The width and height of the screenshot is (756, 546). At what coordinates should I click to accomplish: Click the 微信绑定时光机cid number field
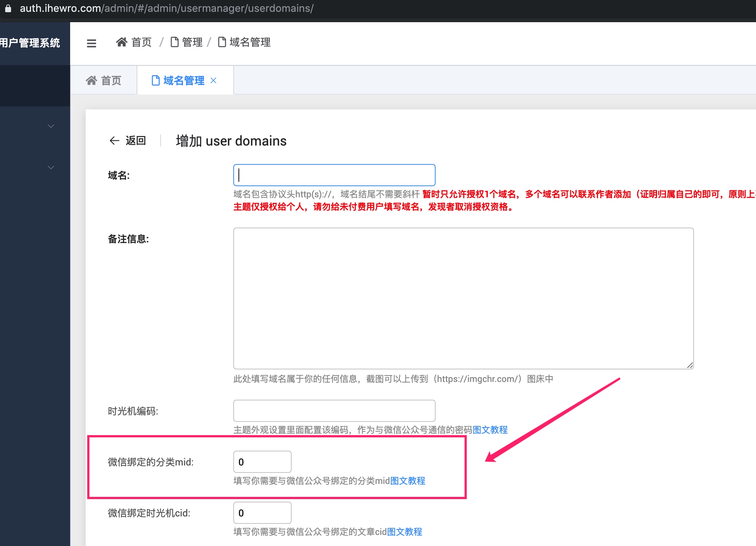pyautogui.click(x=262, y=513)
